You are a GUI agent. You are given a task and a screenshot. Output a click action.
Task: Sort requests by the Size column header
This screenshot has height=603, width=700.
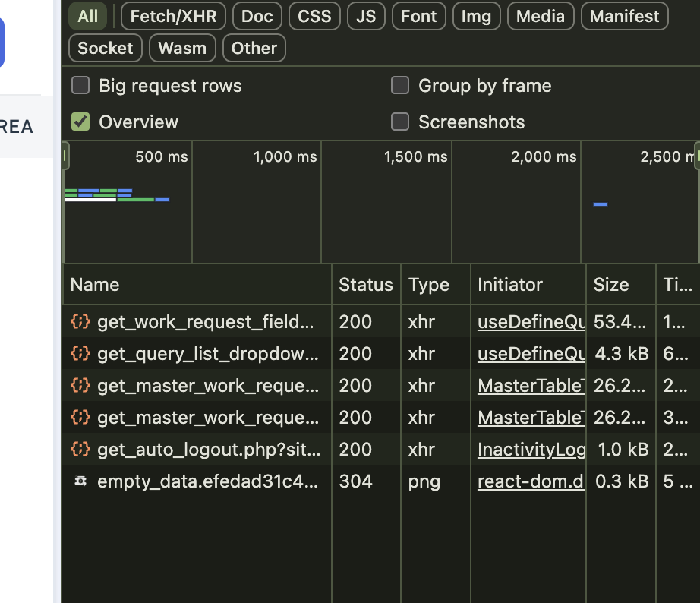click(611, 285)
